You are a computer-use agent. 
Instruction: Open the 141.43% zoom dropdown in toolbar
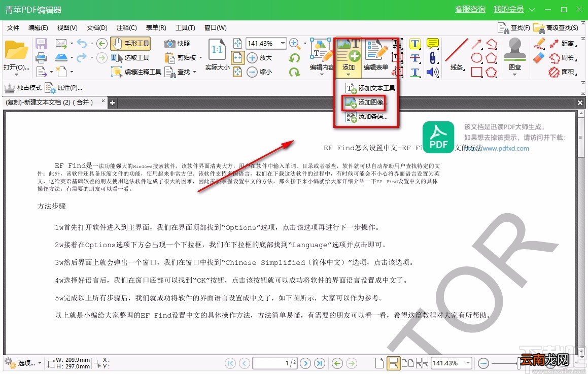(x=283, y=44)
